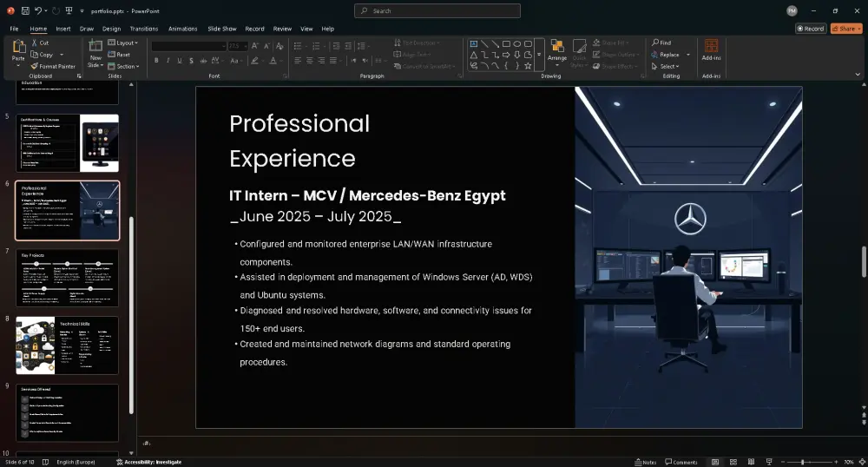The height and width of the screenshot is (467, 868).
Task: Open the Transitions ribbon tab
Action: 144,29
